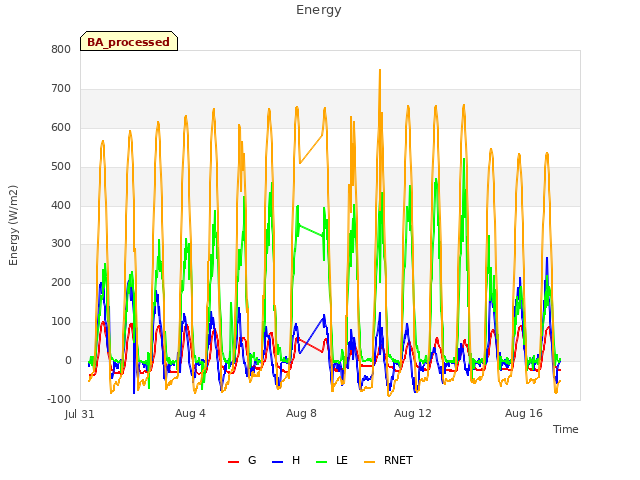Click the -100 y-axis tick label
This screenshot has height=480, width=640.
[59, 400]
